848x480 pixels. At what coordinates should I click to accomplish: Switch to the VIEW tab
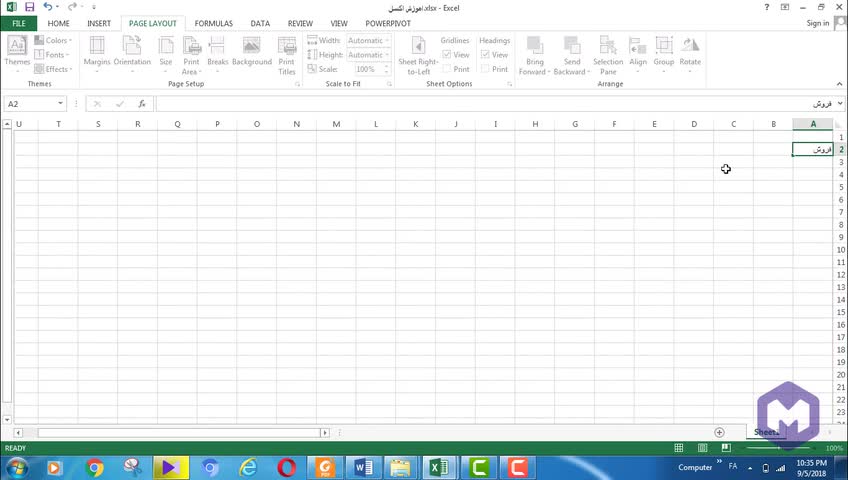coord(339,23)
